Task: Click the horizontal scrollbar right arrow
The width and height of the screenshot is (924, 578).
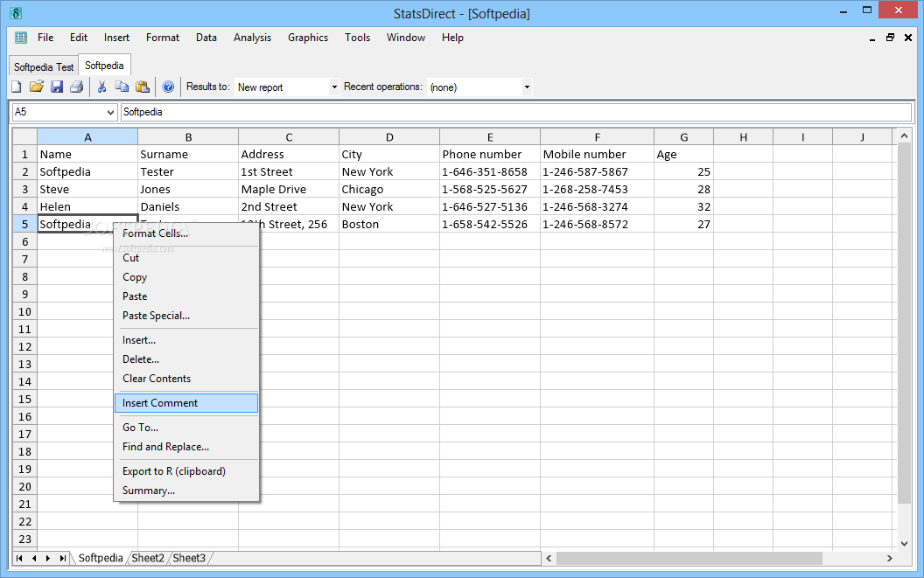Action: (x=889, y=558)
